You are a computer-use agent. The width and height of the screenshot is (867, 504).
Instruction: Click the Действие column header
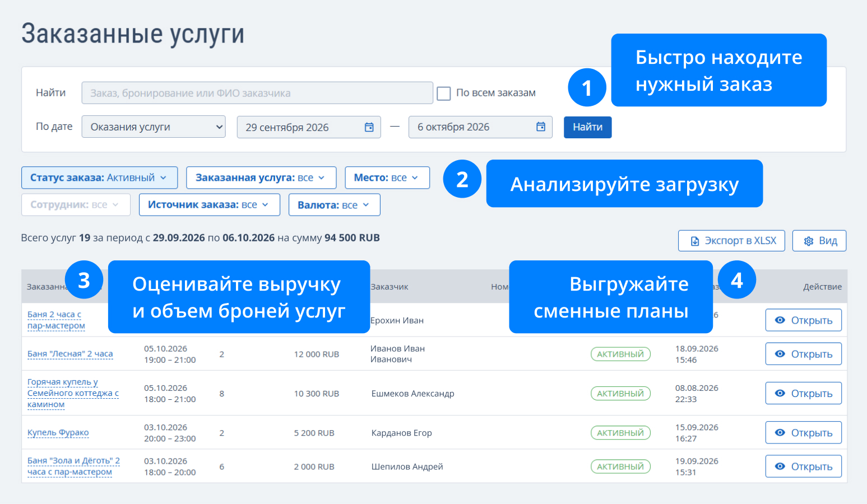tap(822, 287)
